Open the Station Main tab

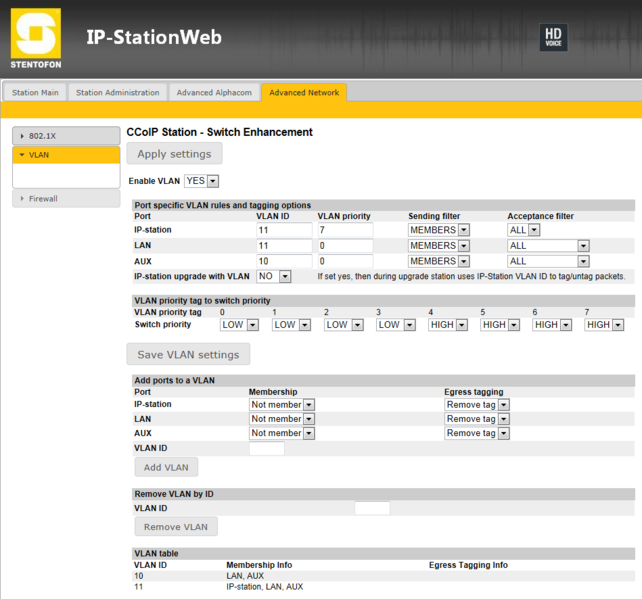click(x=35, y=93)
